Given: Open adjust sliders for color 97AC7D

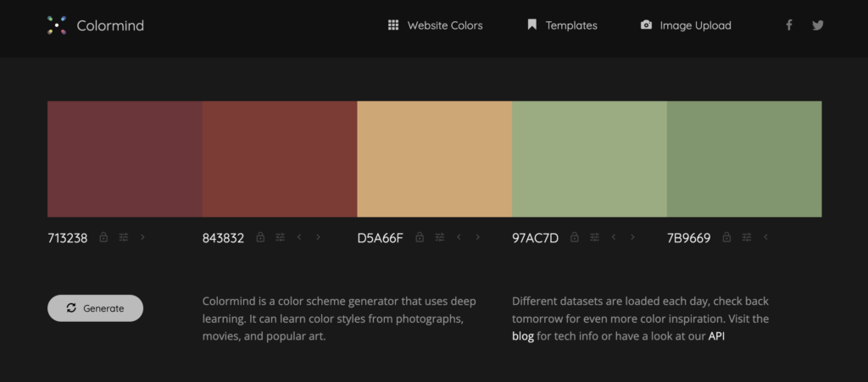Looking at the screenshot, I should (x=594, y=237).
